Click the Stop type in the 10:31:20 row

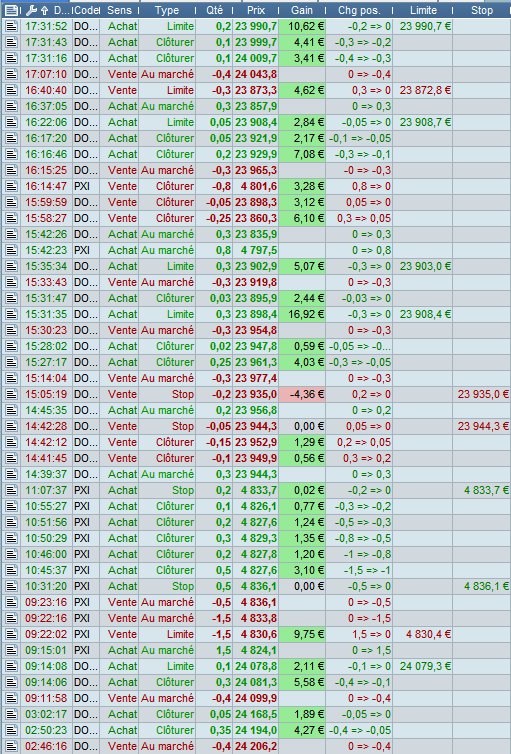pyautogui.click(x=183, y=586)
